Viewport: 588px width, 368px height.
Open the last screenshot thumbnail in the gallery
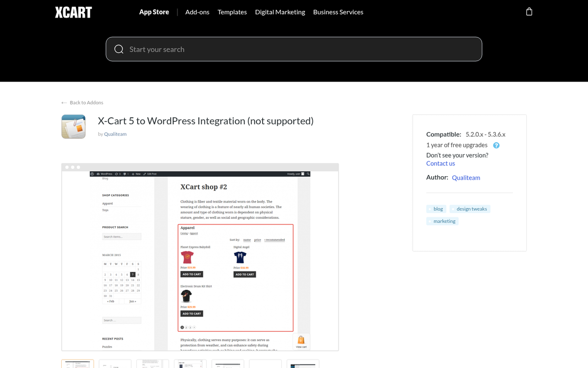pyautogui.click(x=303, y=364)
